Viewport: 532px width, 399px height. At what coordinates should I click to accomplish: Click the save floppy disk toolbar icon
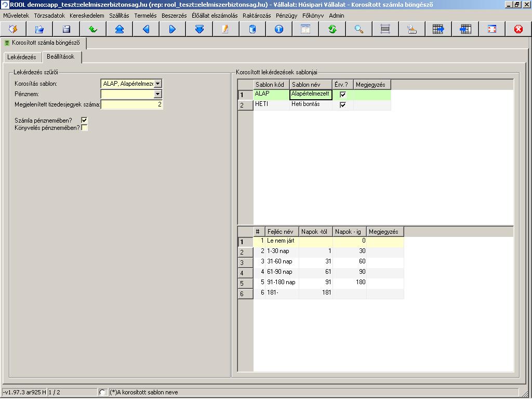click(66, 29)
